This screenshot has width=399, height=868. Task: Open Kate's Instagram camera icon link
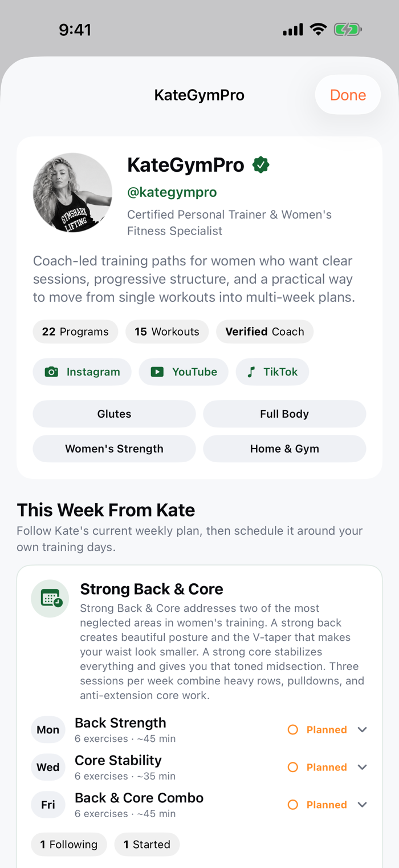51,372
